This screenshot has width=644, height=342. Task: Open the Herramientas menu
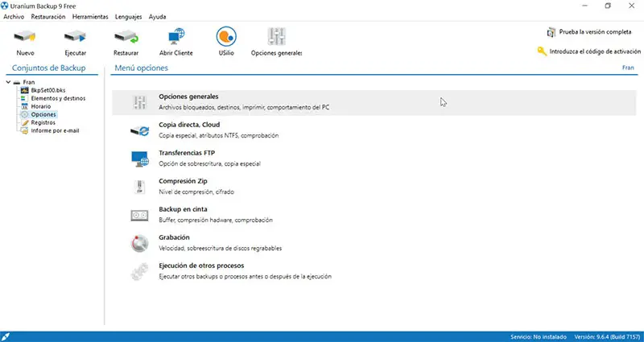click(90, 17)
